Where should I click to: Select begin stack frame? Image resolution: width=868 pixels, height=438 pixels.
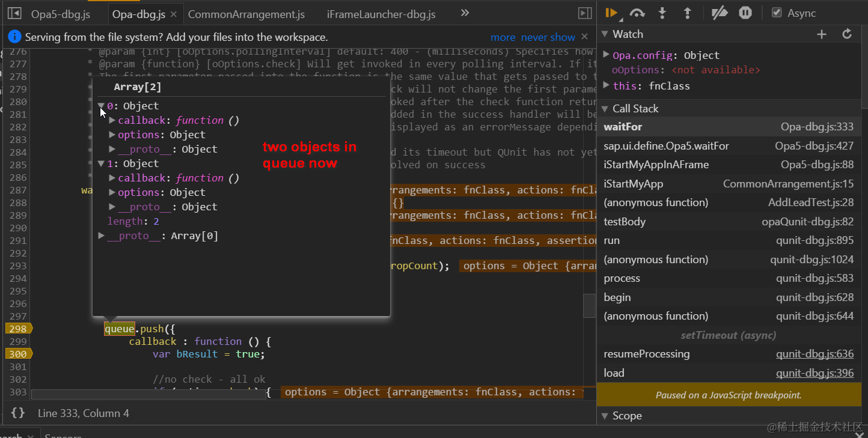click(x=729, y=297)
